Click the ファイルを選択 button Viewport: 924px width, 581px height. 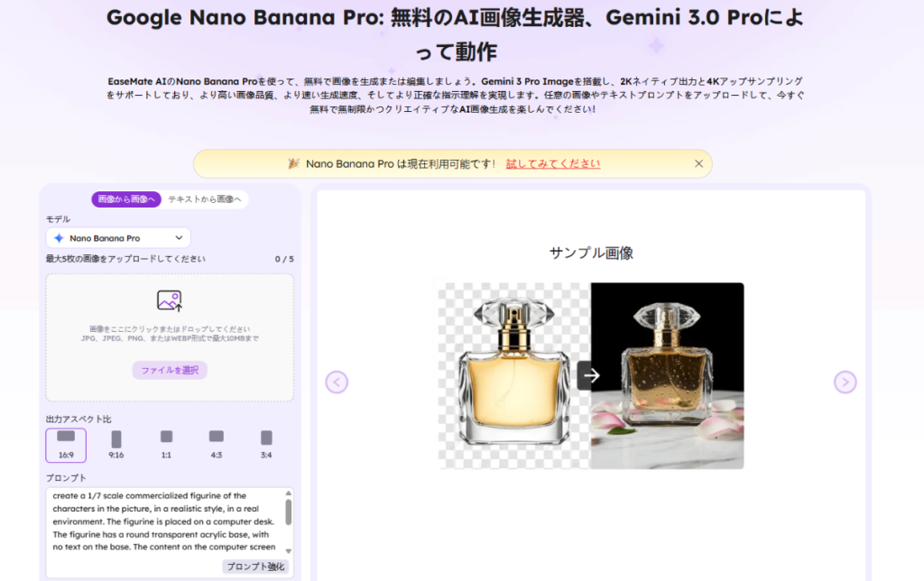[x=170, y=370]
